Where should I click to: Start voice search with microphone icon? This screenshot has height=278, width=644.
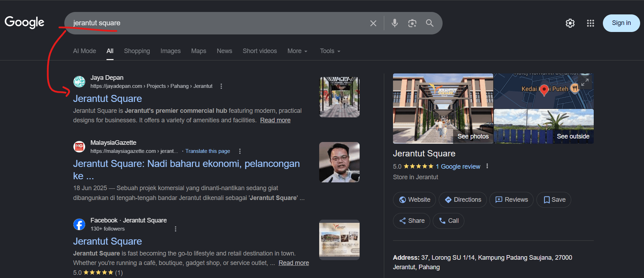click(395, 23)
